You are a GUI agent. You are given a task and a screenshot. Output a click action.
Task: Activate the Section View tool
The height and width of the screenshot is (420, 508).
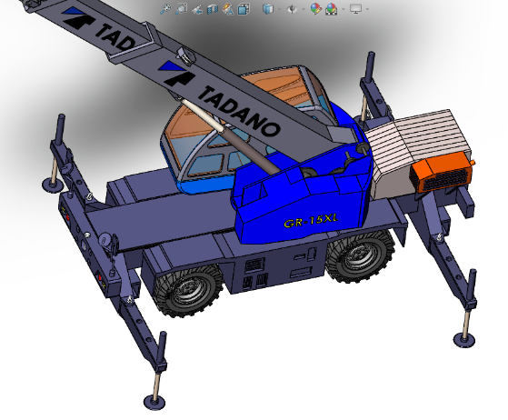click(213, 9)
